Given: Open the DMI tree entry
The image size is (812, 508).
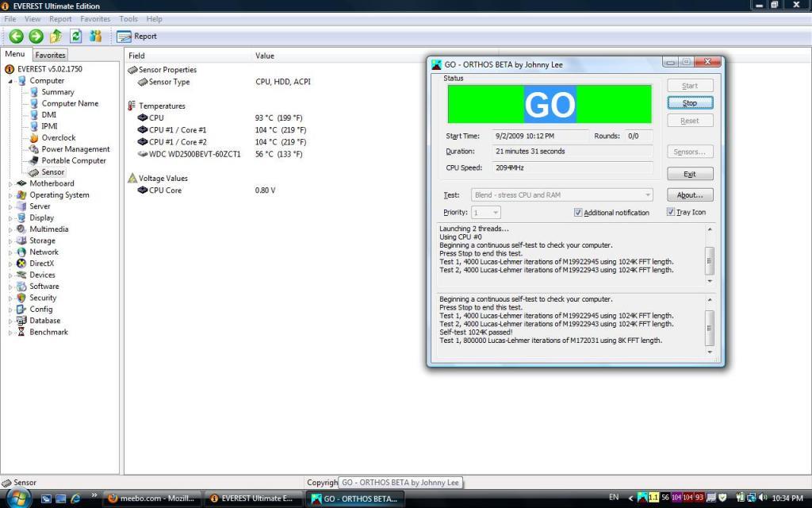Looking at the screenshot, I should pos(48,114).
